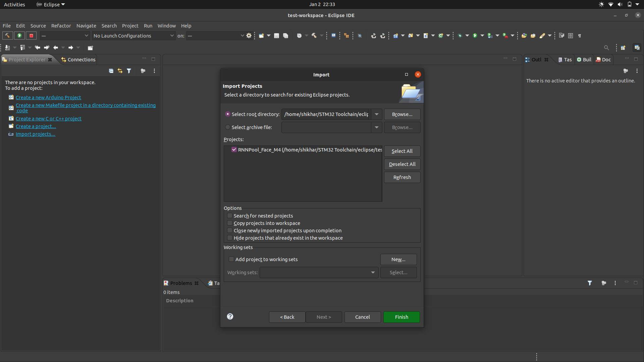Click Create a new Arduino Project link

point(48,98)
